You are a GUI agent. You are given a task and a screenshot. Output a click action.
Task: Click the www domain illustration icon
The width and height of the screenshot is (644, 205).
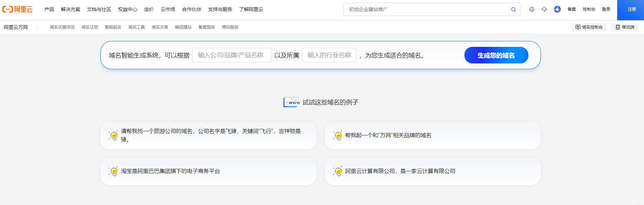291,102
